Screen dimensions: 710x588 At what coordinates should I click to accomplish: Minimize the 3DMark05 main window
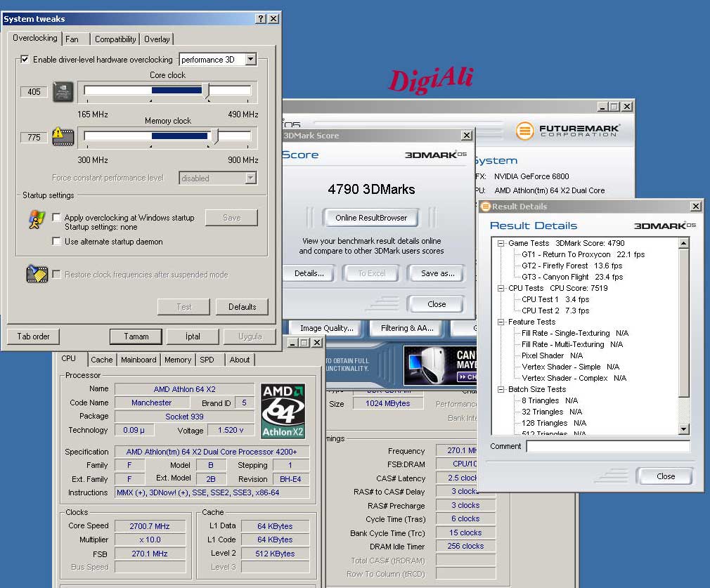[x=602, y=106]
